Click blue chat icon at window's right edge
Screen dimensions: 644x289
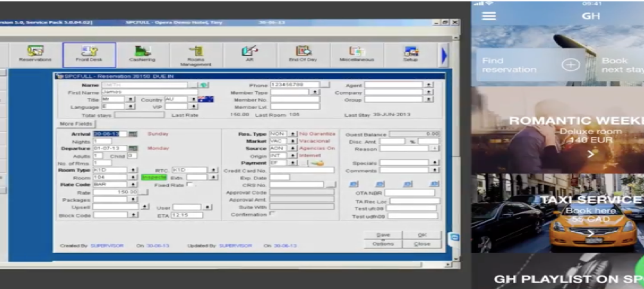click(x=454, y=237)
